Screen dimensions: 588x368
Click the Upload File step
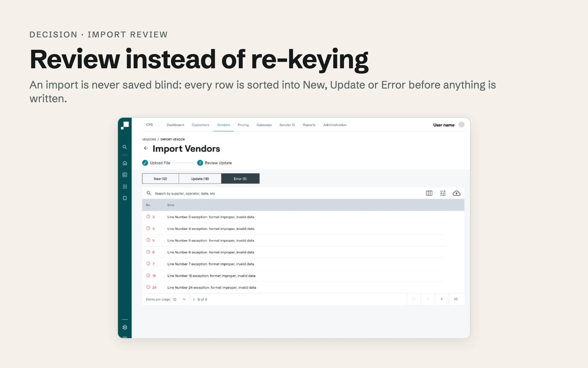click(x=156, y=163)
